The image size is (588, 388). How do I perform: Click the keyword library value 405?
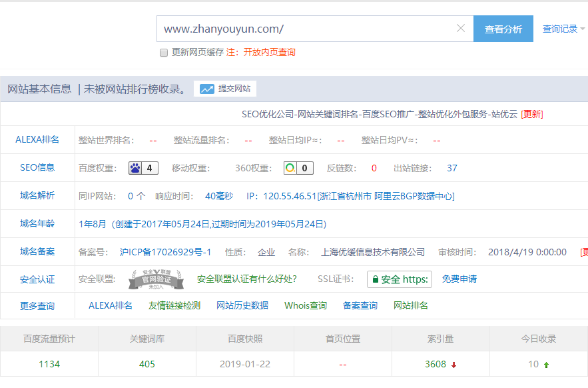click(147, 365)
